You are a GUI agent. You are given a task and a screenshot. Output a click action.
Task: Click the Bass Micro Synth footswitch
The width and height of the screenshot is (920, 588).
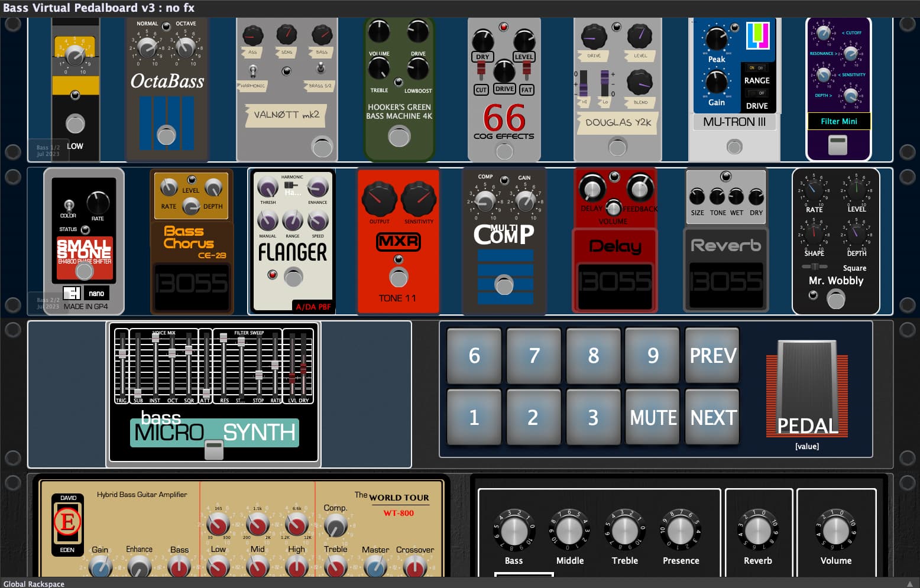pyautogui.click(x=213, y=450)
